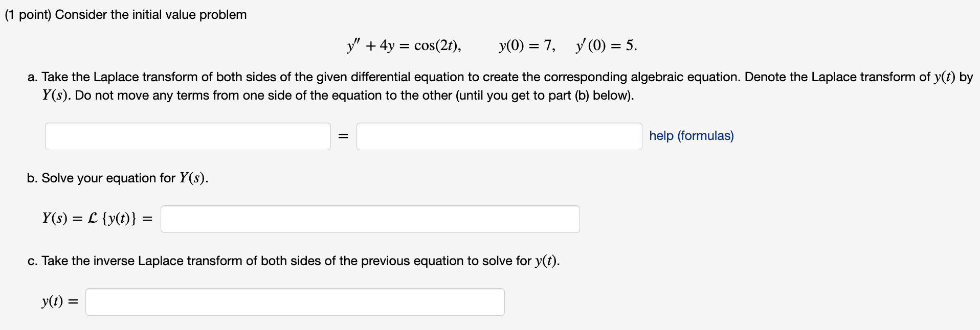Click the initial value problem equation

click(x=490, y=45)
